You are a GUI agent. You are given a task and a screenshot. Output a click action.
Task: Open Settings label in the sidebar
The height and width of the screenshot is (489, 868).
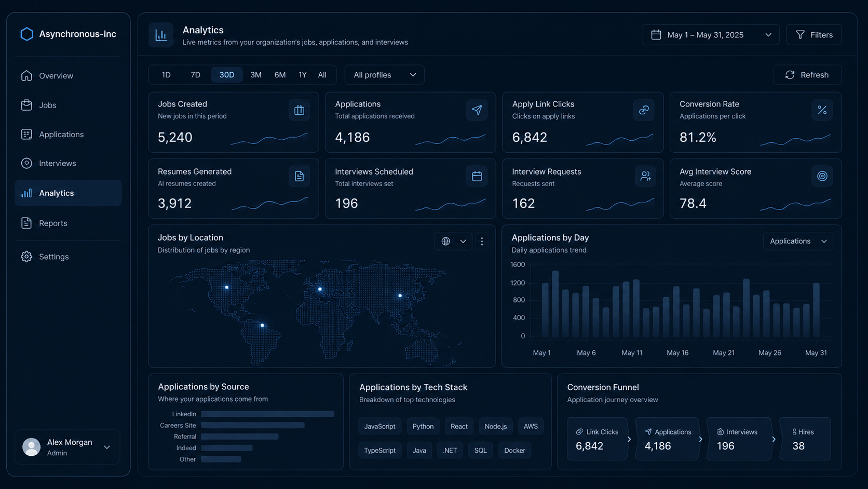(54, 257)
